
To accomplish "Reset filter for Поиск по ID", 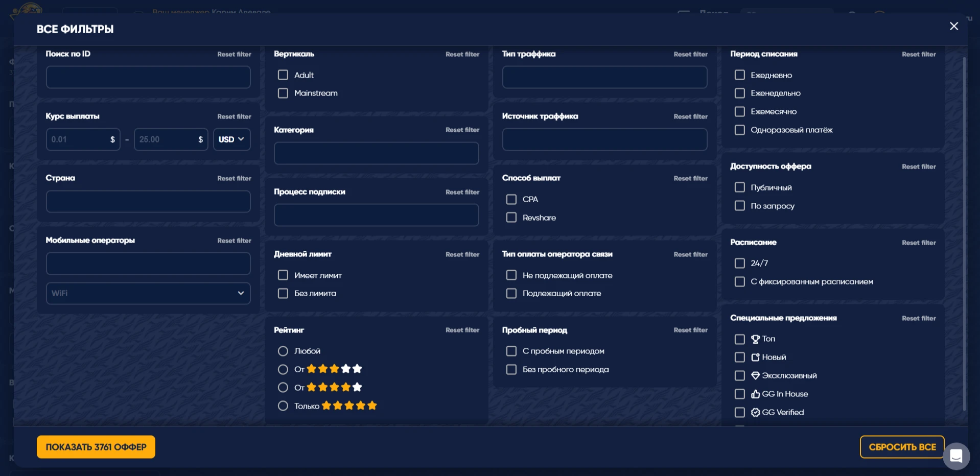I will [234, 54].
